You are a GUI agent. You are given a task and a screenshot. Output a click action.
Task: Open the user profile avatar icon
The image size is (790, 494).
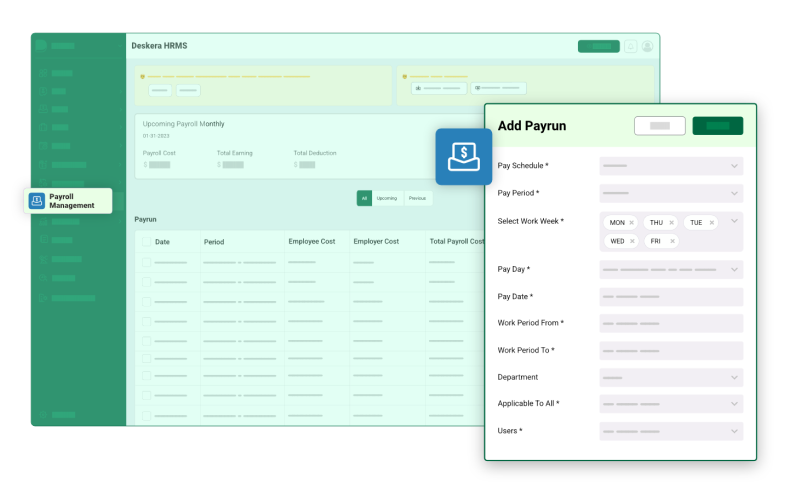[647, 46]
